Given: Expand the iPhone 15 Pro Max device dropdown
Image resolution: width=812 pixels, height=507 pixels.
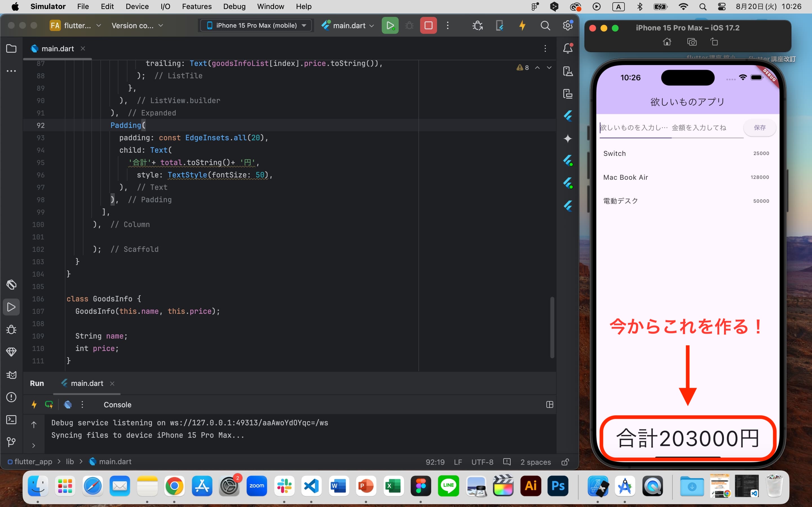Looking at the screenshot, I should coord(304,26).
